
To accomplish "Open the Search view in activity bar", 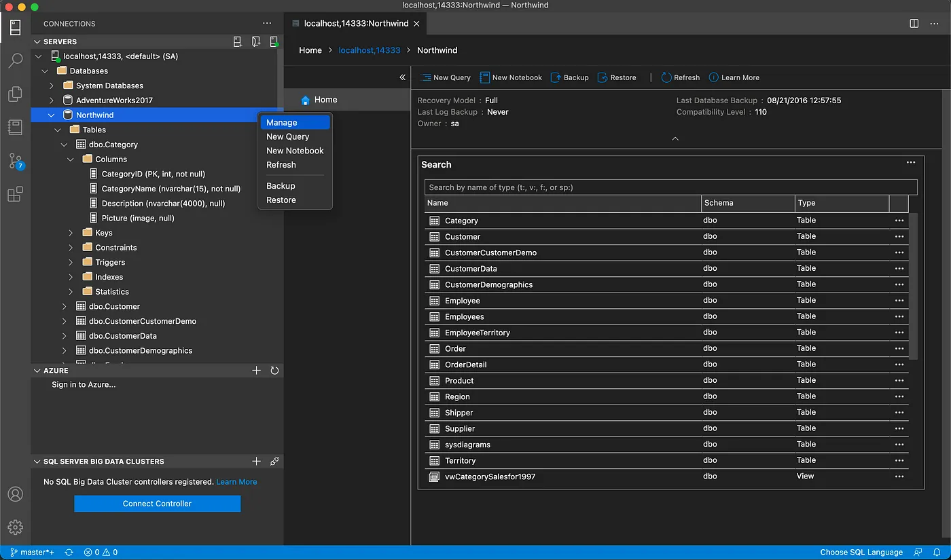I will click(15, 61).
